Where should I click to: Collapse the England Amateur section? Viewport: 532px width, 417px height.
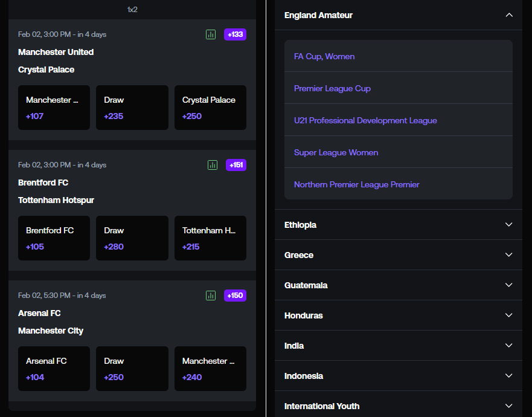coord(399,15)
